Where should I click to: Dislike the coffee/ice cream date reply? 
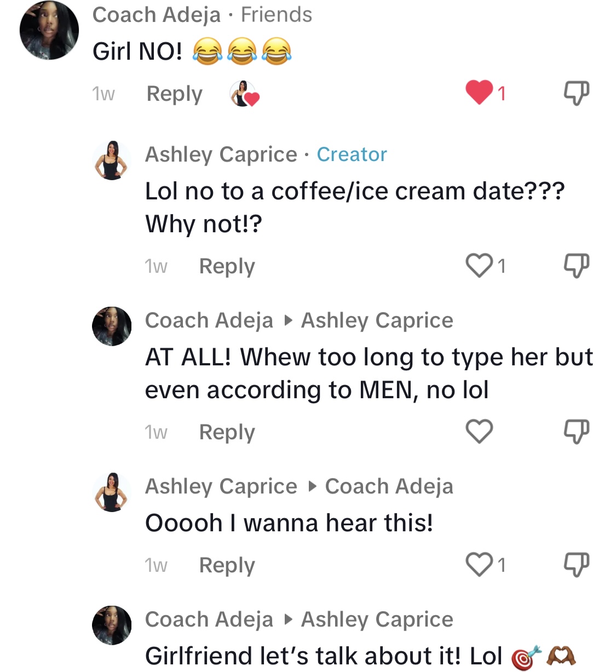(577, 266)
